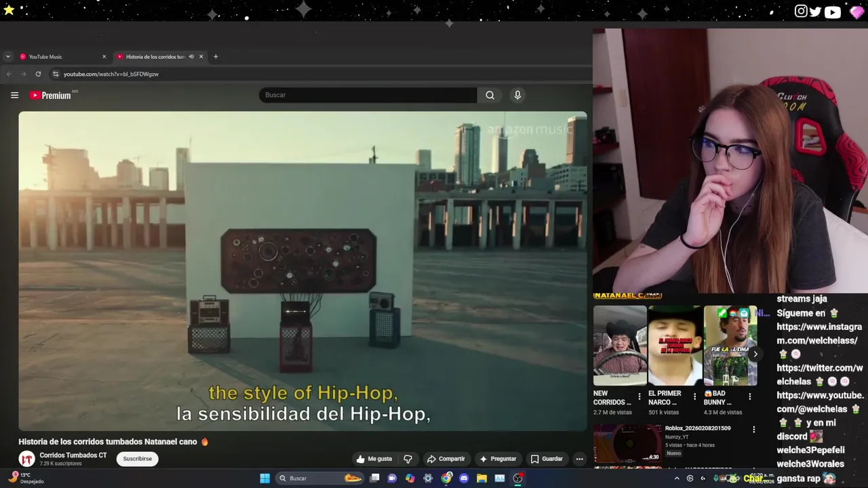Close the YouTube Music tab

[104, 56]
